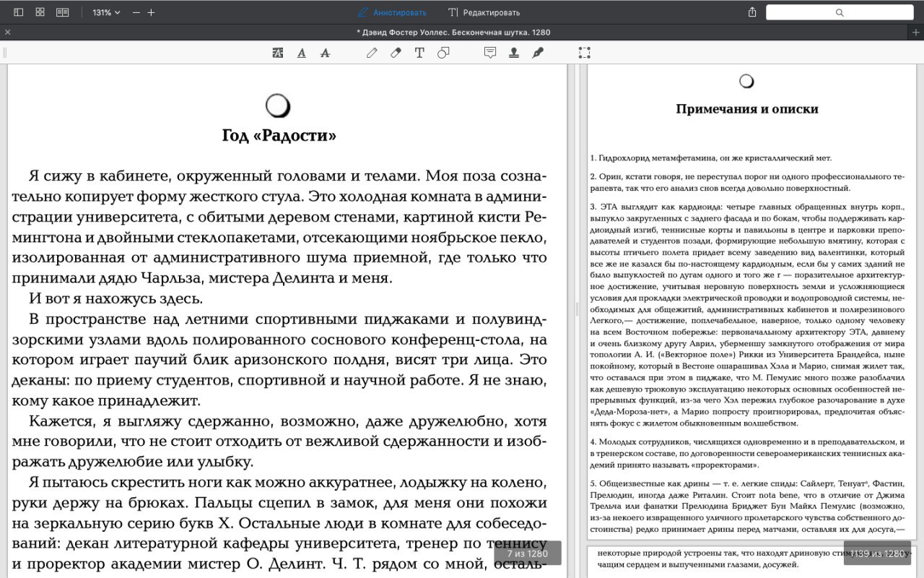Switch to the Аннотировать tab
The width and height of the screenshot is (924, 578).
(392, 12)
